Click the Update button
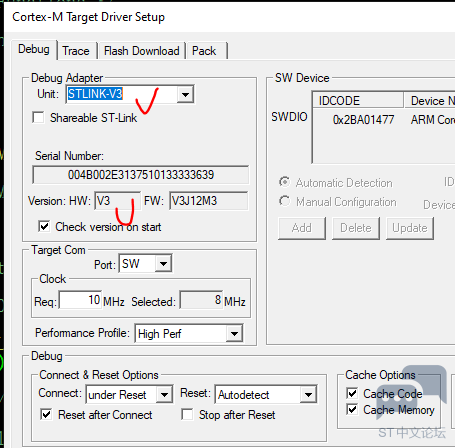The height and width of the screenshot is (448, 455). click(410, 228)
